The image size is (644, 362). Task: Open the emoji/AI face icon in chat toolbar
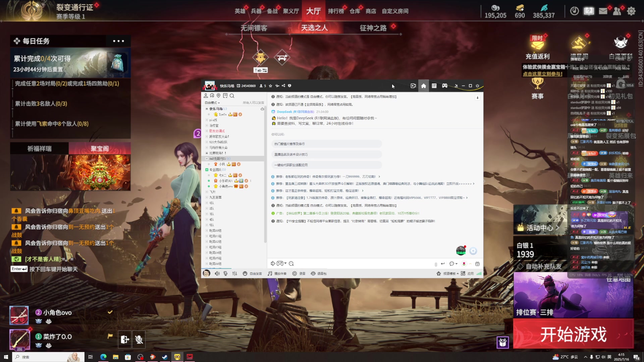pyautogui.click(x=291, y=263)
